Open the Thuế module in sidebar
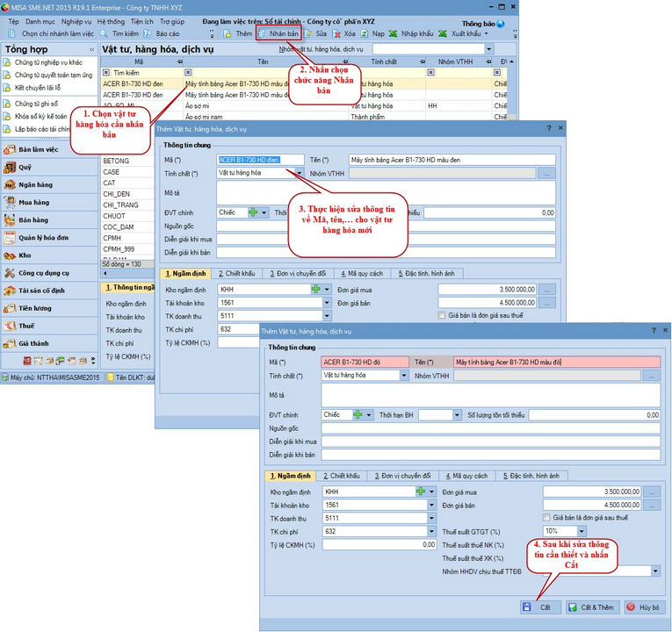The width and height of the screenshot is (672, 632). [50, 326]
